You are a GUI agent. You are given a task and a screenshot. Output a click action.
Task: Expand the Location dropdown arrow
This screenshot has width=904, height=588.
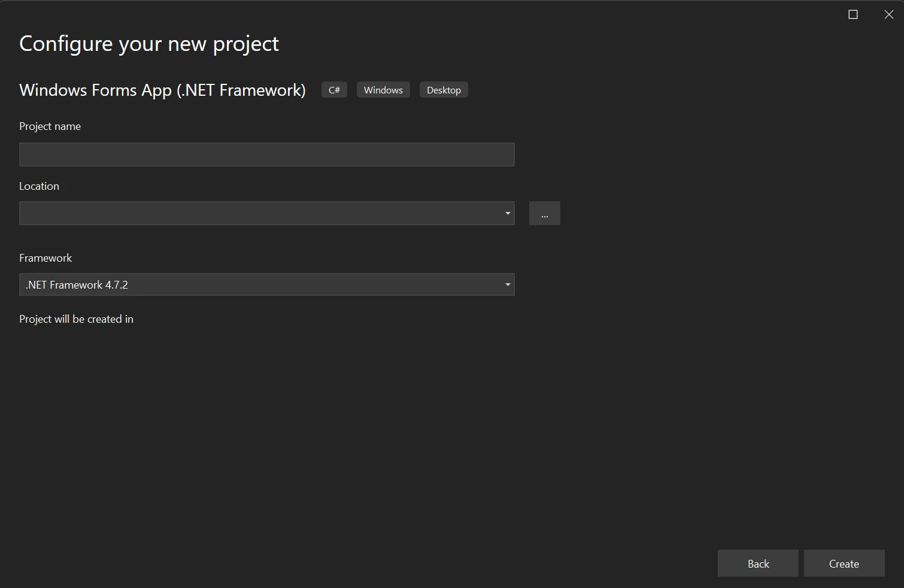coord(508,213)
